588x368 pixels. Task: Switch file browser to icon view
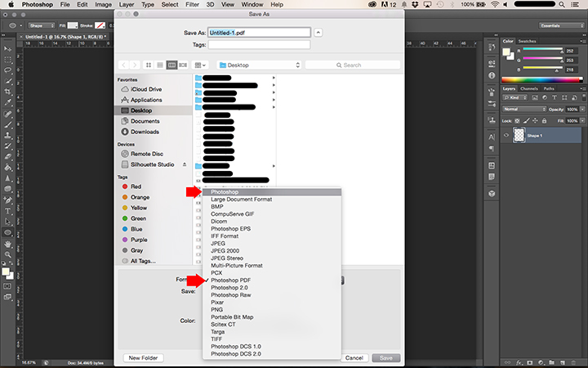(x=149, y=65)
